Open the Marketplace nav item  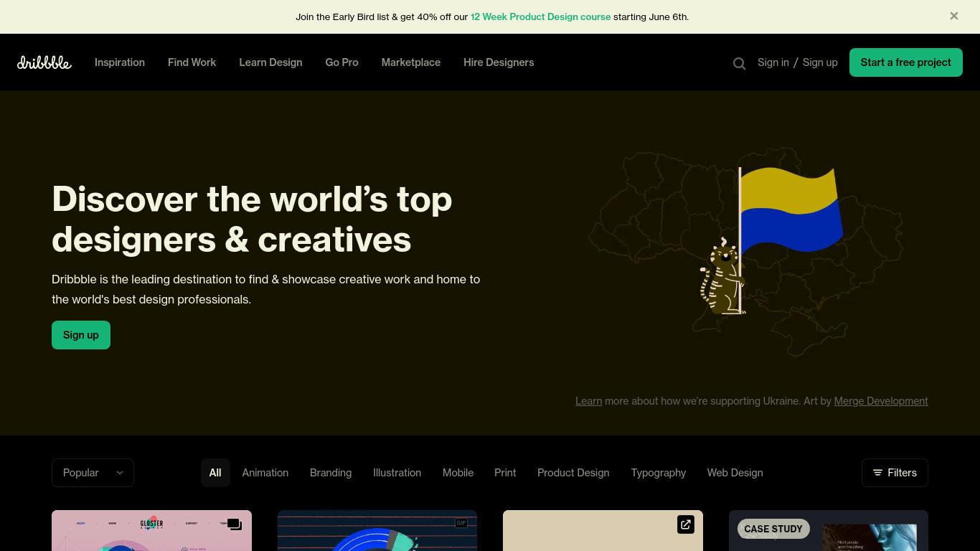click(x=410, y=62)
